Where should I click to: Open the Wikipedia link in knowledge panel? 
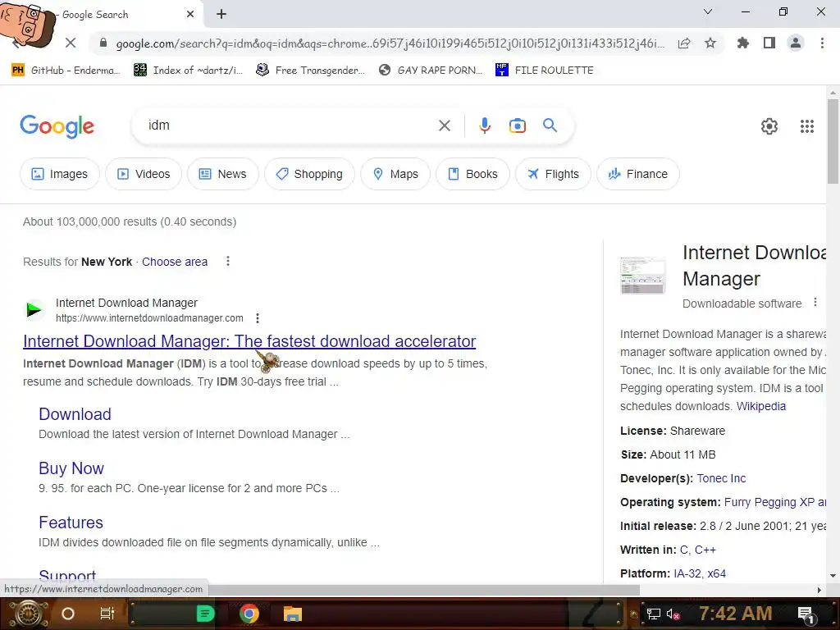pos(760,406)
